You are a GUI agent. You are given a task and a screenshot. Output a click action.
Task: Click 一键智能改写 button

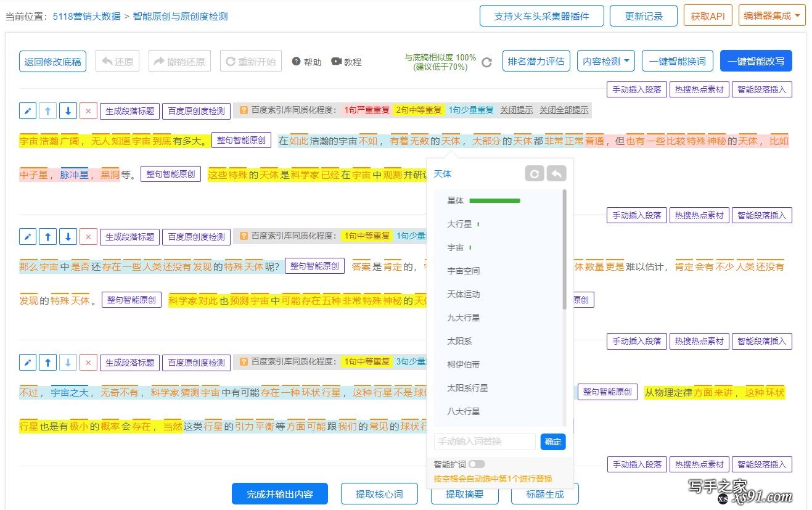pyautogui.click(x=756, y=61)
